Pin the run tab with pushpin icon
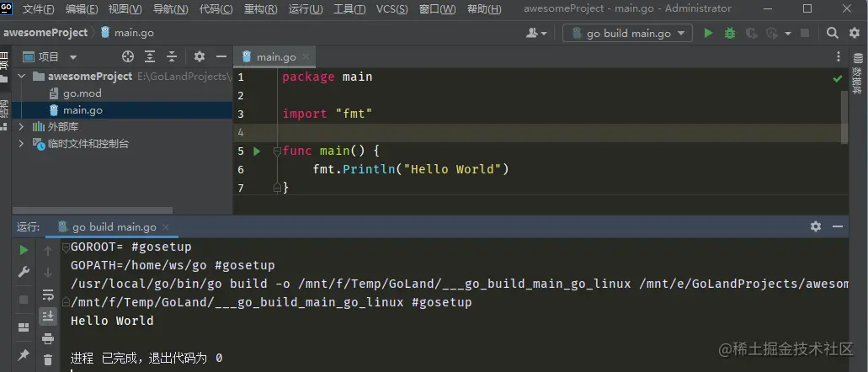This screenshot has height=372, width=868. (24, 355)
